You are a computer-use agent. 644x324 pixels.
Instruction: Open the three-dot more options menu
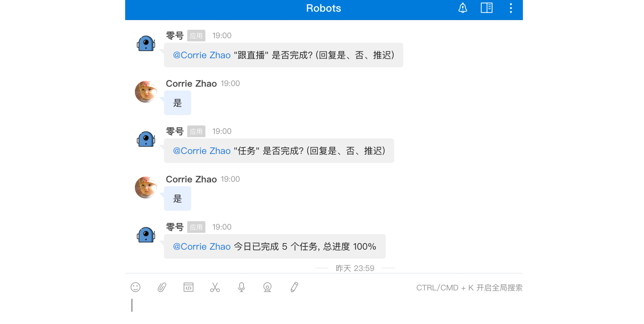pos(511,8)
